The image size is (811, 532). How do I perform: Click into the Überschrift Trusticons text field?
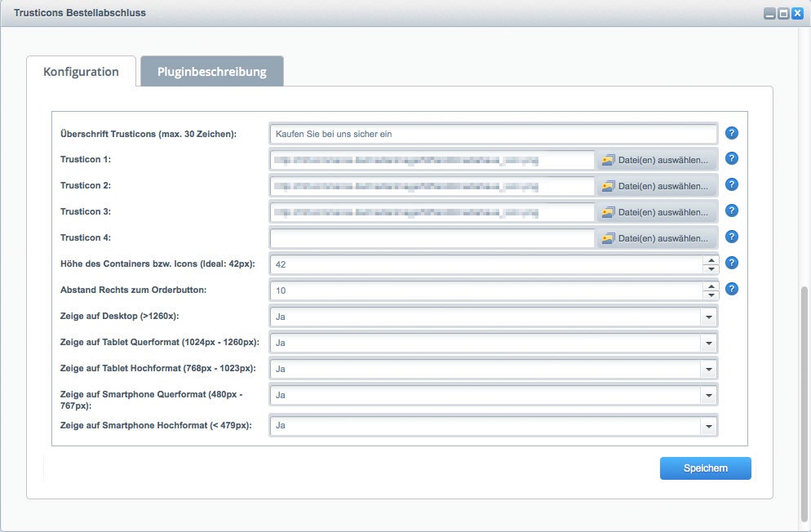tap(493, 134)
